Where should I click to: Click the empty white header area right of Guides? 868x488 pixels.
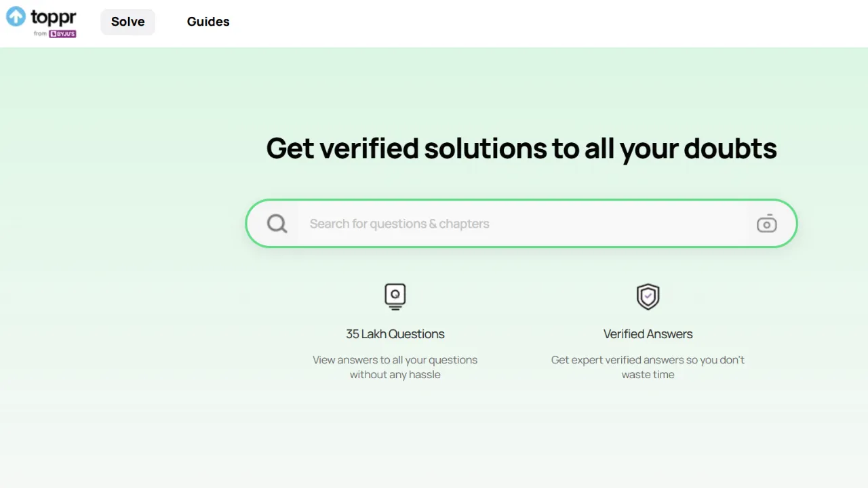pos(542,23)
